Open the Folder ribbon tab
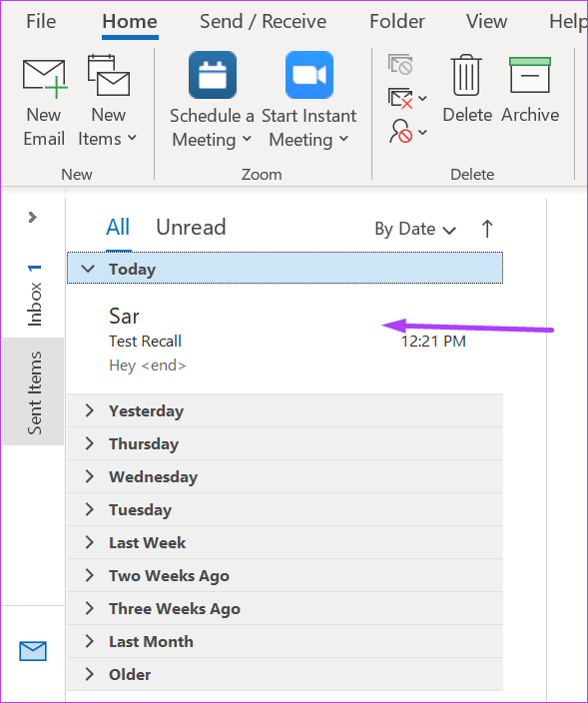The image size is (588, 703). 397,22
